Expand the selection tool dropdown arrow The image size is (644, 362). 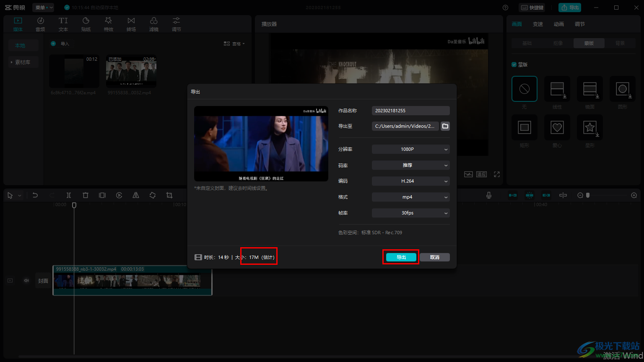point(19,196)
